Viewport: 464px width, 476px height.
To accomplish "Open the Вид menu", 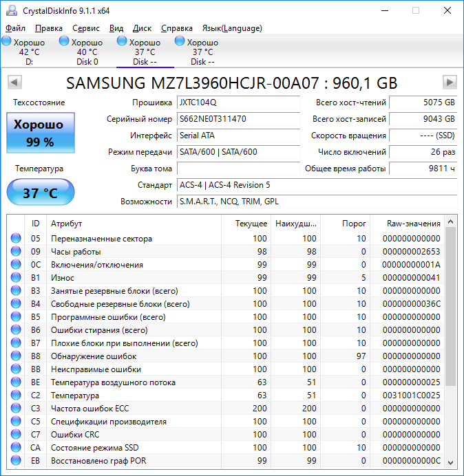I will pyautogui.click(x=116, y=28).
